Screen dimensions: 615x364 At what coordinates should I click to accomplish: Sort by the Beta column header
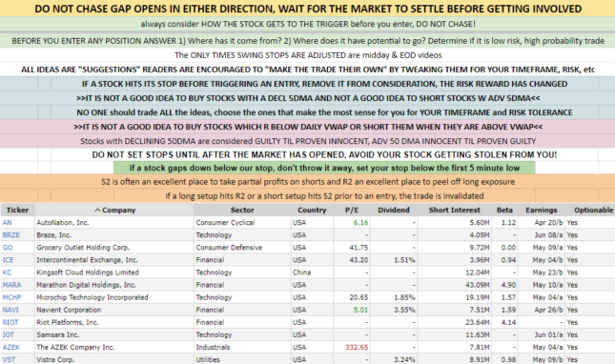[504, 210]
